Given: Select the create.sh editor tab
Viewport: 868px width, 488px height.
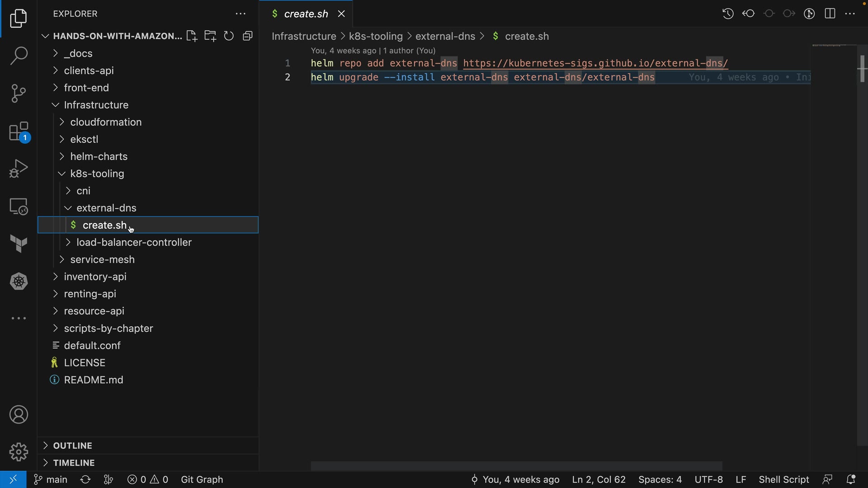Looking at the screenshot, I should pyautogui.click(x=306, y=14).
